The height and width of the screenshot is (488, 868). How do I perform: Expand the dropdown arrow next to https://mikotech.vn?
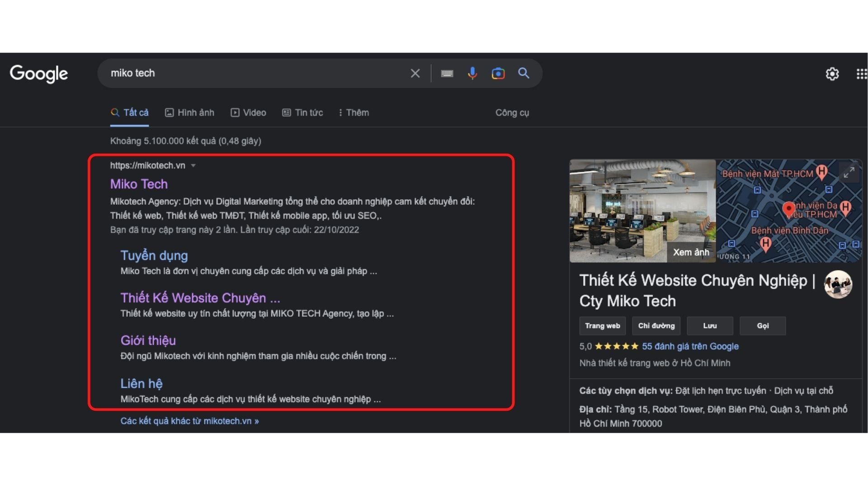point(193,165)
